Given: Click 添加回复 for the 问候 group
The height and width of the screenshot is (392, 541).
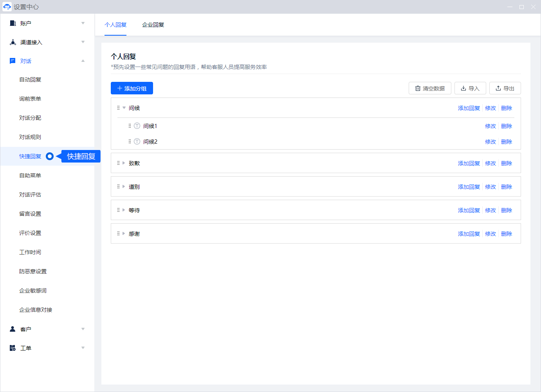Looking at the screenshot, I should coord(469,108).
